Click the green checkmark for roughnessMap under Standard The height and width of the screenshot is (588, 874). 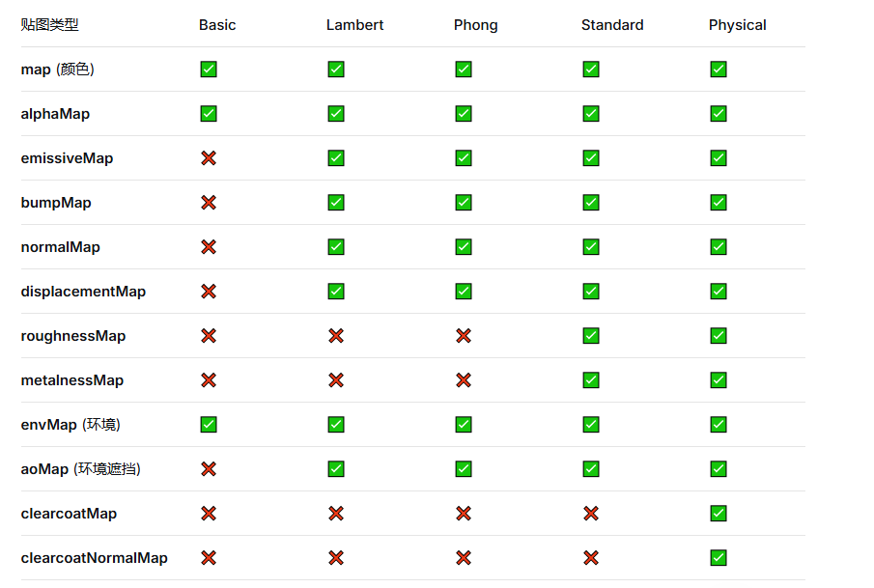point(591,336)
